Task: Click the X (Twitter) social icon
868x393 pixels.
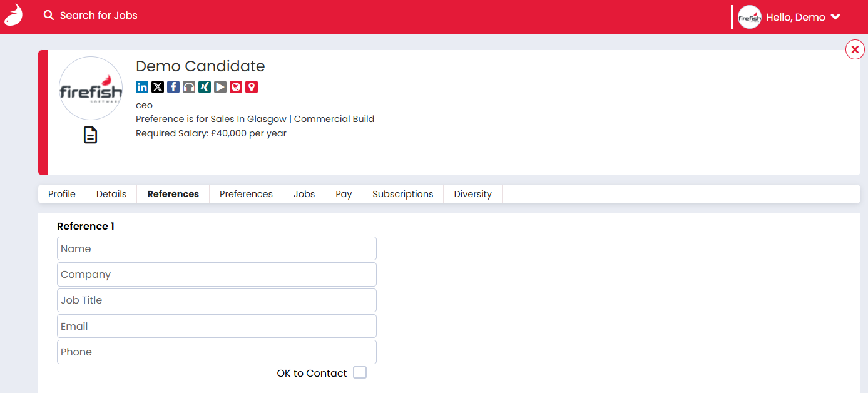Action: (158, 87)
